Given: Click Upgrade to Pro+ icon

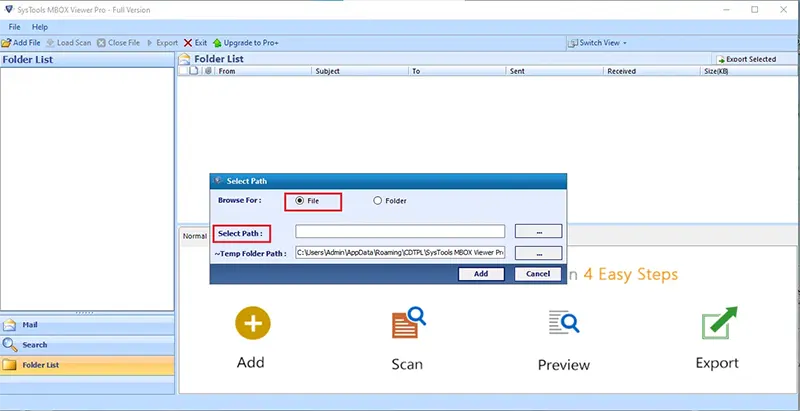Looking at the screenshot, I should pyautogui.click(x=217, y=43).
